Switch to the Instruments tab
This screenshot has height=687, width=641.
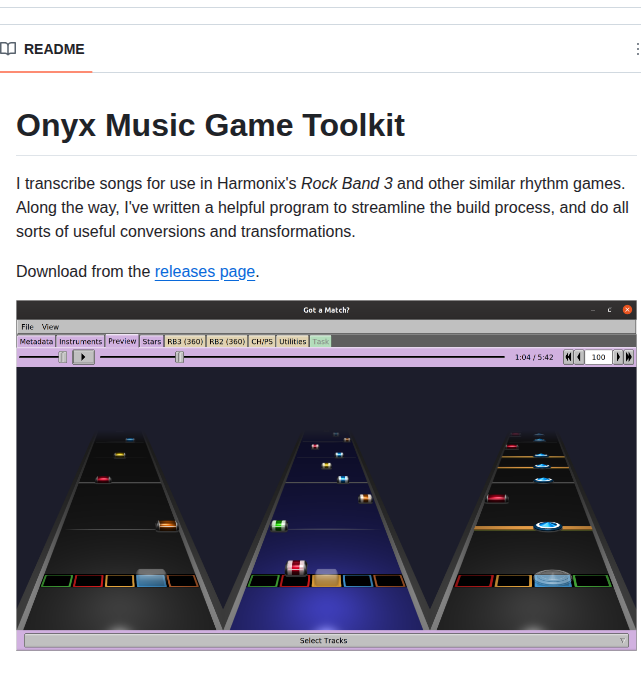click(x=81, y=341)
